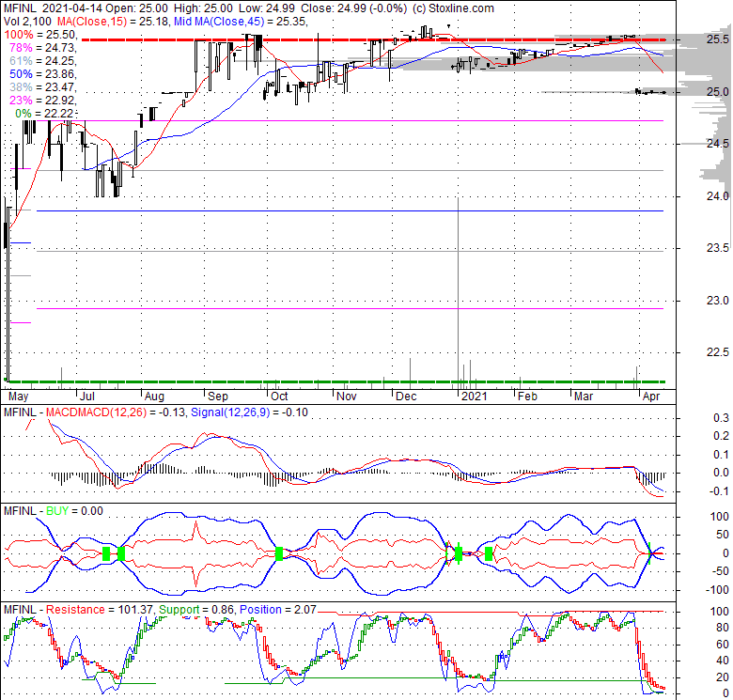This screenshot has width=733, height=700.
Task: Click the Close: 24.99 value in header
Action: click(x=332, y=8)
